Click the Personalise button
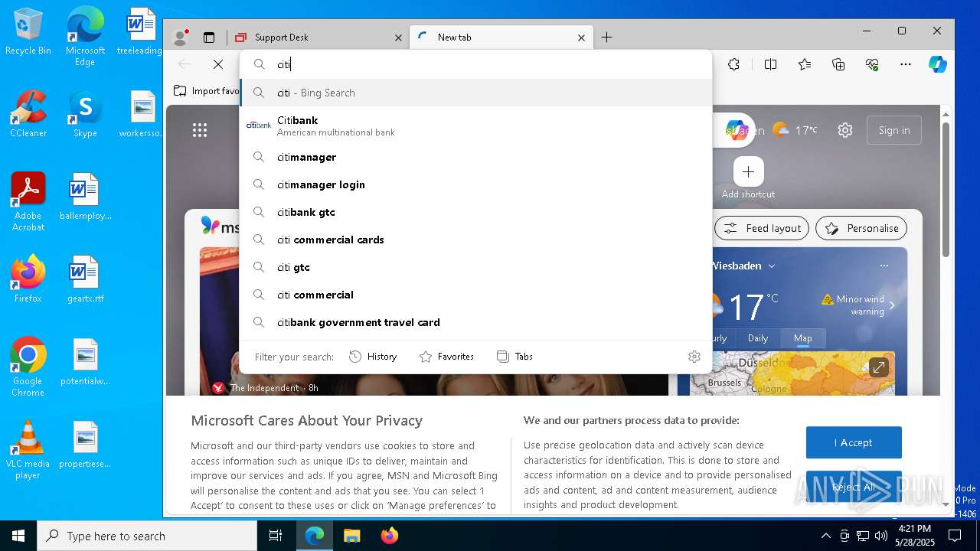980x551 pixels. tap(861, 228)
